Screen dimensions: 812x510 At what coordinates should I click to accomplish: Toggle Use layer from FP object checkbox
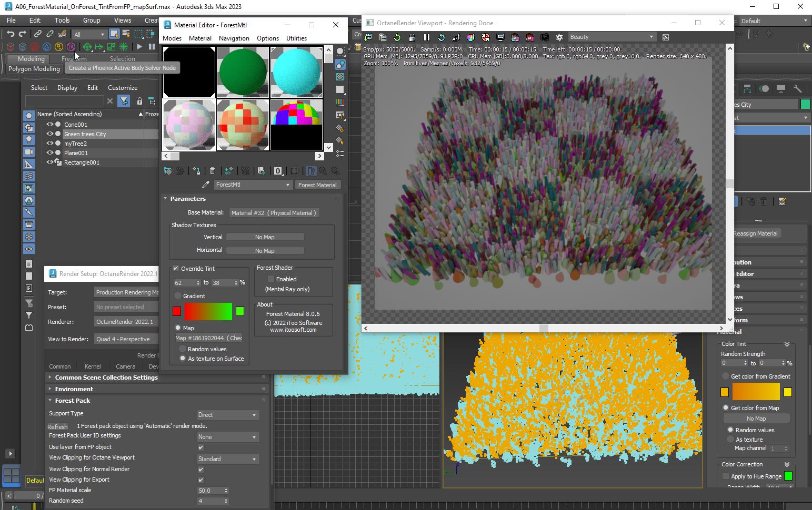pos(201,447)
